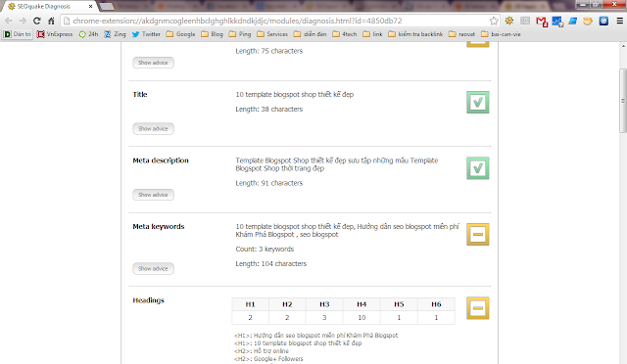Open the VnExpress bookmark

pyautogui.click(x=55, y=34)
